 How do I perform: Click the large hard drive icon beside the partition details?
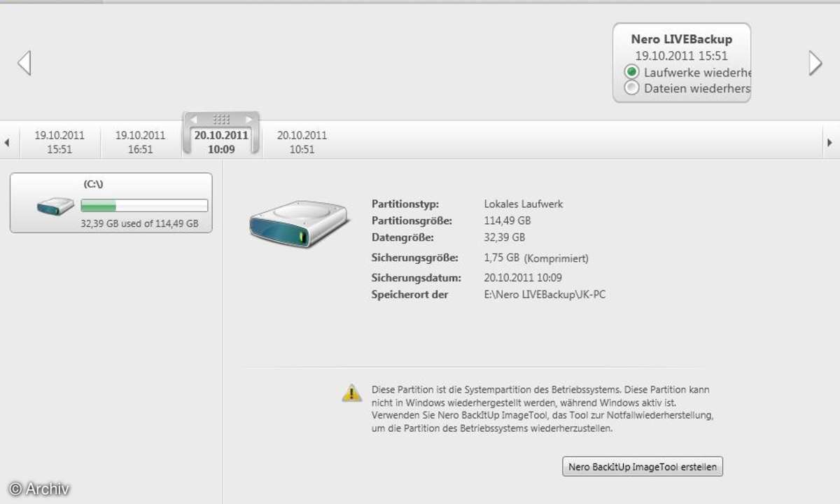point(299,223)
